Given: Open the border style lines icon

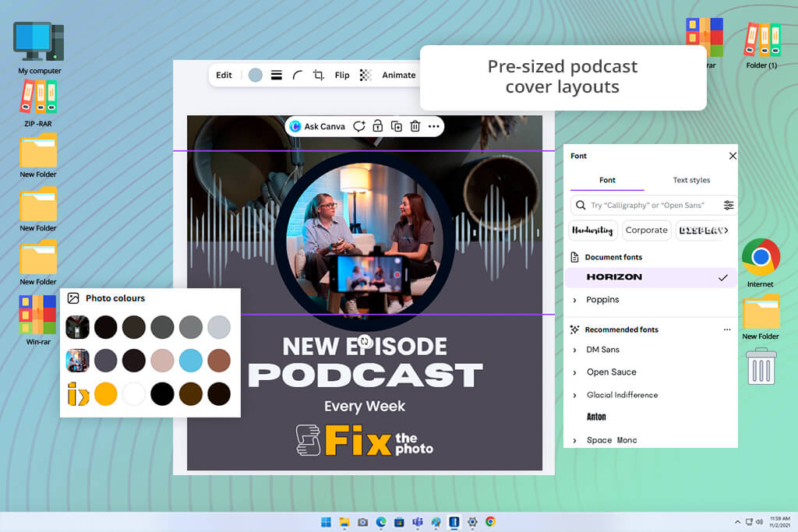Looking at the screenshot, I should (x=277, y=76).
